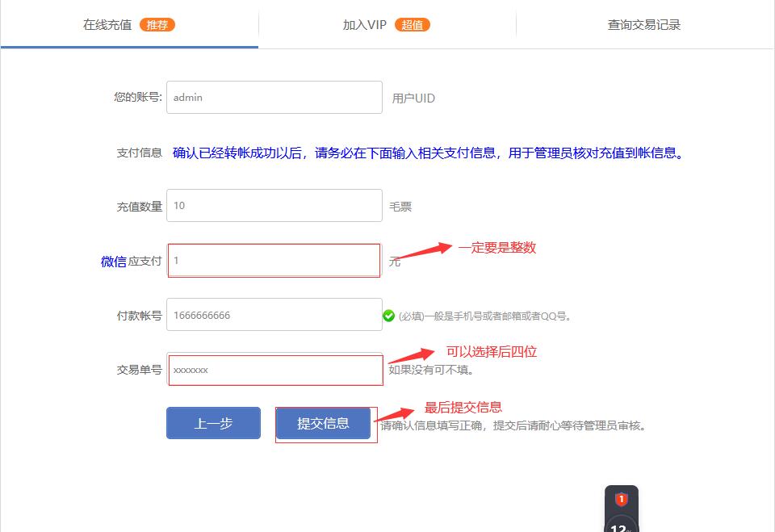The image size is (775, 532).
Task: Click the 交易单号 input field
Action: (x=274, y=369)
